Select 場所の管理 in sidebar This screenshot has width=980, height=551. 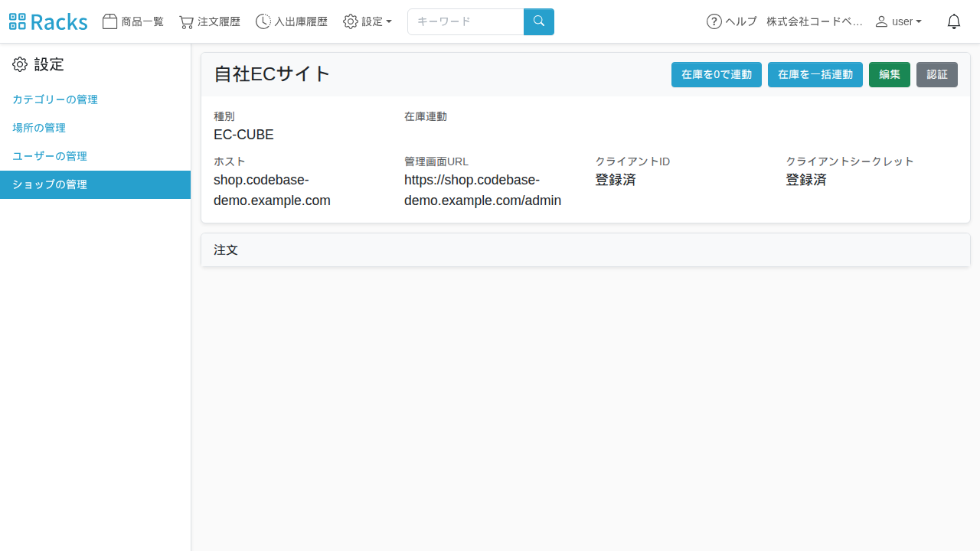(39, 128)
